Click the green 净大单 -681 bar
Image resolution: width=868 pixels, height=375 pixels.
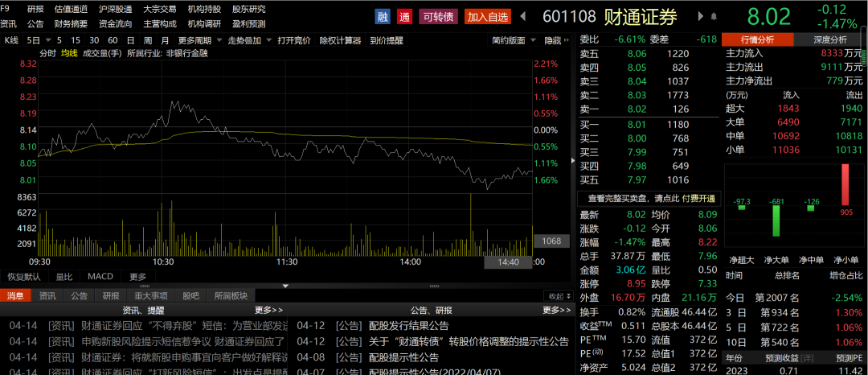776,221
